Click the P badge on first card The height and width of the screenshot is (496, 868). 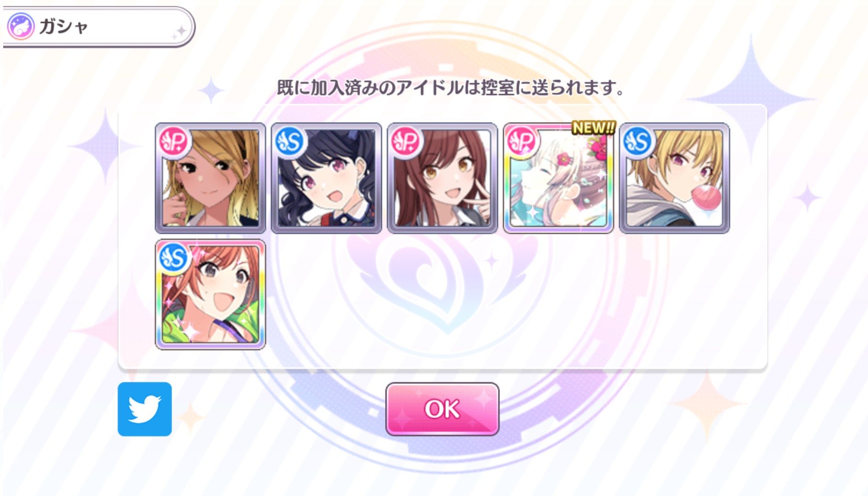click(x=174, y=141)
